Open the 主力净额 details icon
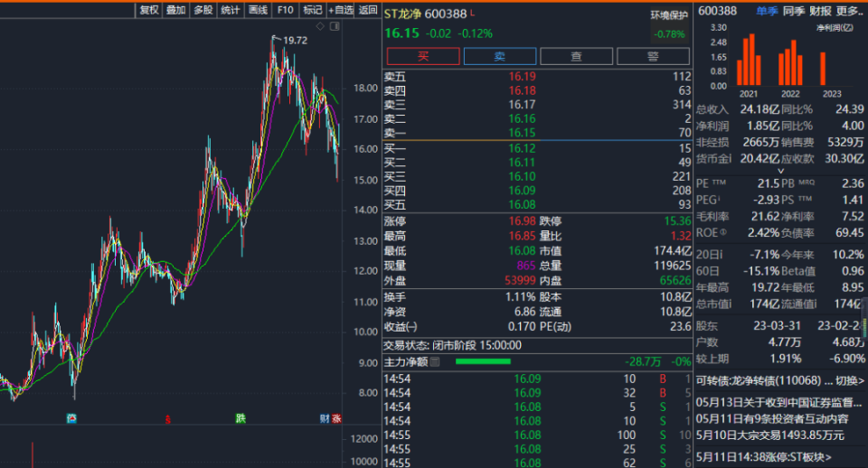 pyautogui.click(x=435, y=362)
